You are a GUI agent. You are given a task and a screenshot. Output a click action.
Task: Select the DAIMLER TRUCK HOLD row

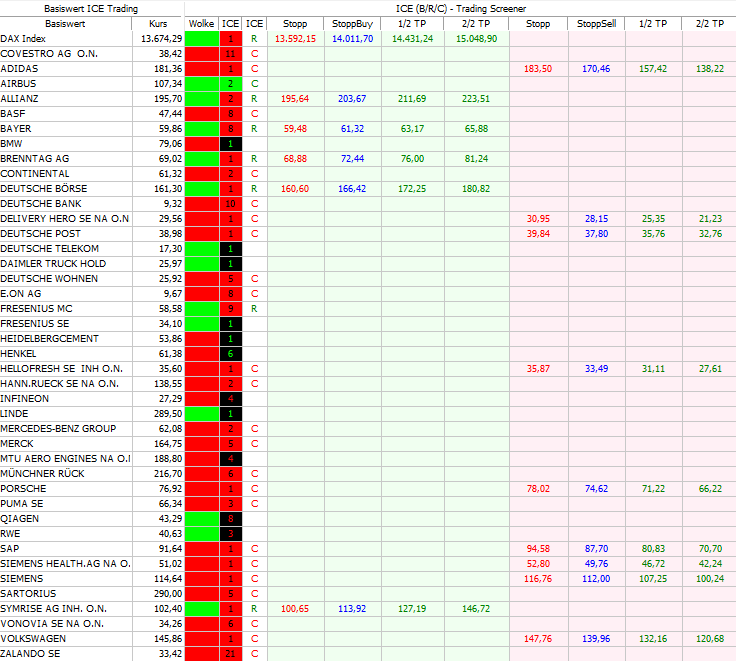pyautogui.click(x=53, y=264)
